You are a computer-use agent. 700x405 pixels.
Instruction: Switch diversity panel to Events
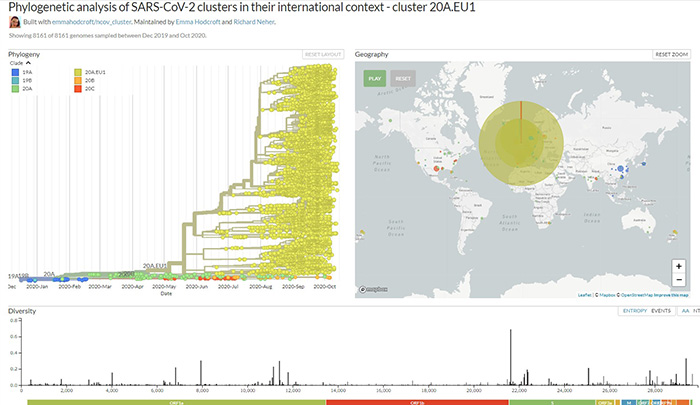coord(661,311)
